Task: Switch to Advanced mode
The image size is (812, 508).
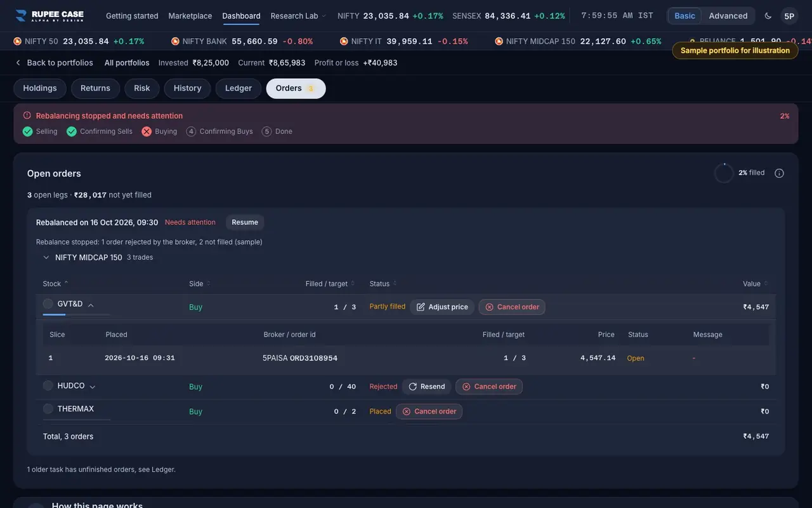Action: 728,16
